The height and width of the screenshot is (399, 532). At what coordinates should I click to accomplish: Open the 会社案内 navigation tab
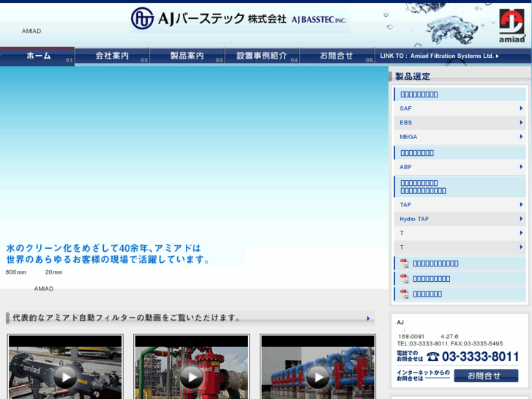click(112, 56)
